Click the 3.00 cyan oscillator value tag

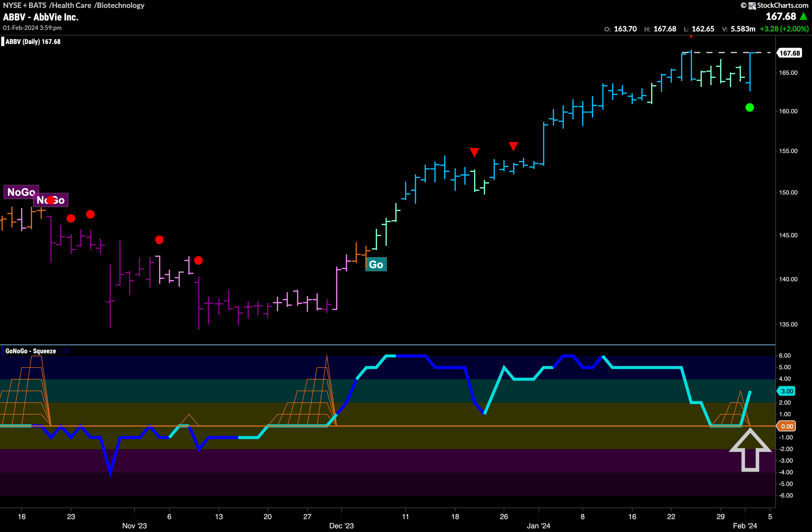point(786,392)
